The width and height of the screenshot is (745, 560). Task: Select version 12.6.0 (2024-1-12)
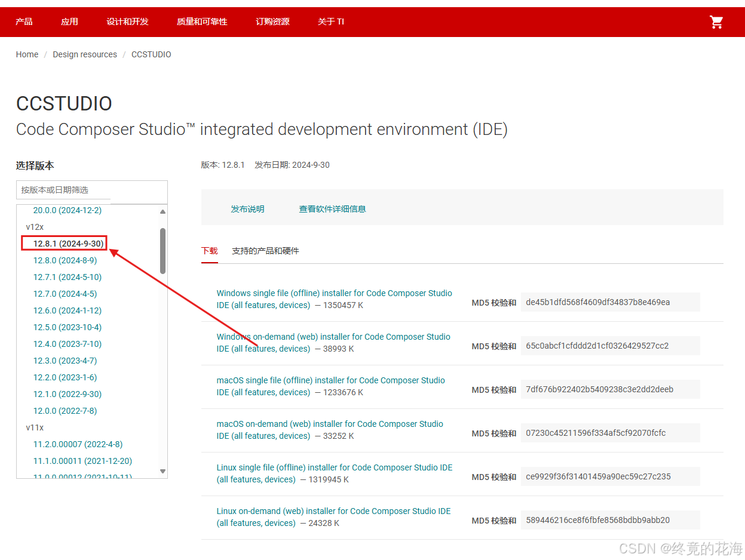tap(68, 310)
